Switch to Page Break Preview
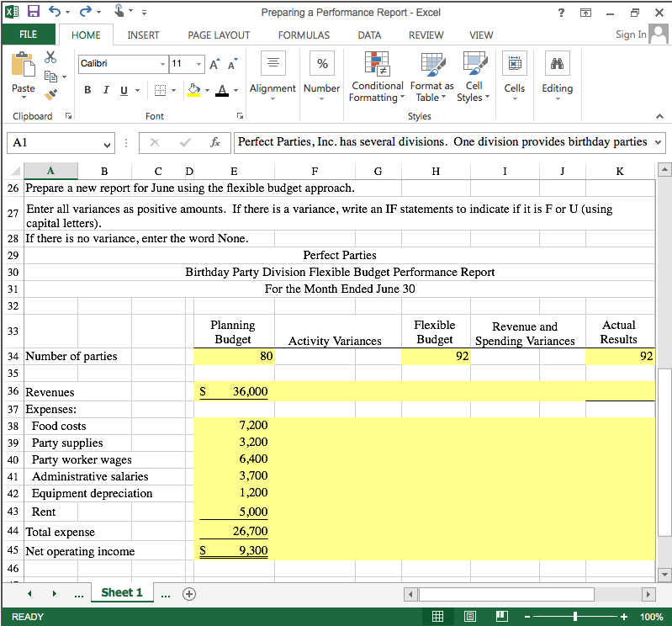Screen dimensions: 672x626 point(502,617)
